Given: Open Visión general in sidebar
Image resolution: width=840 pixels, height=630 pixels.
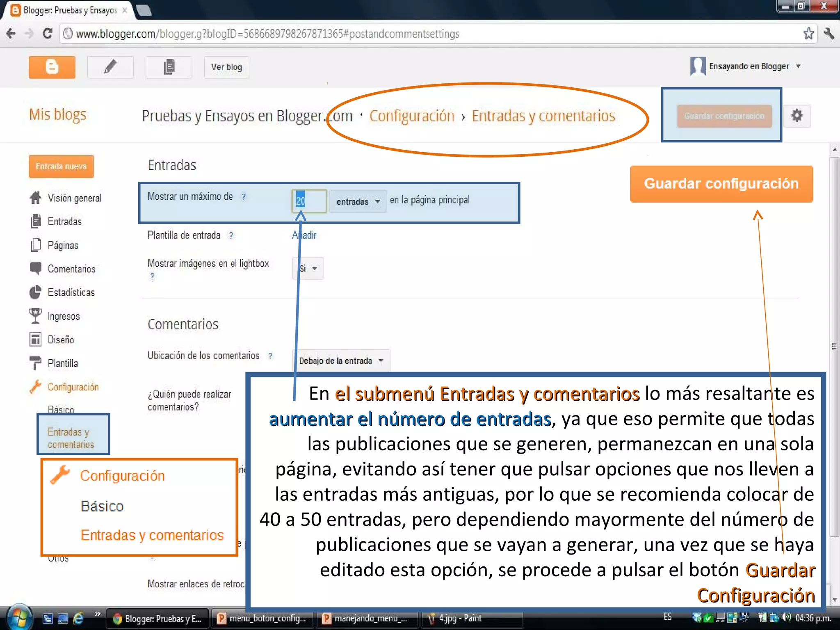Looking at the screenshot, I should coord(74,198).
